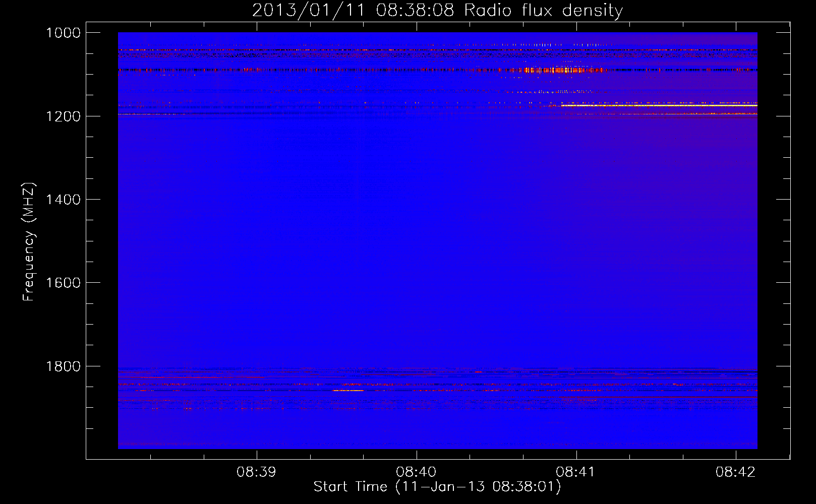Click the plot title '2013/01/11 08:38:08 Radio flux density'
Viewport: 816px width, 504px height.
coord(437,10)
